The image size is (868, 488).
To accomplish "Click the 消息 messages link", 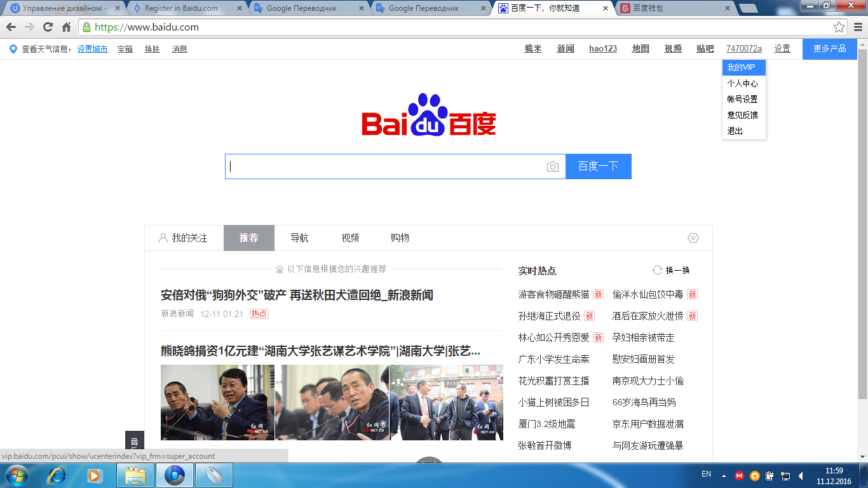I will [x=180, y=49].
